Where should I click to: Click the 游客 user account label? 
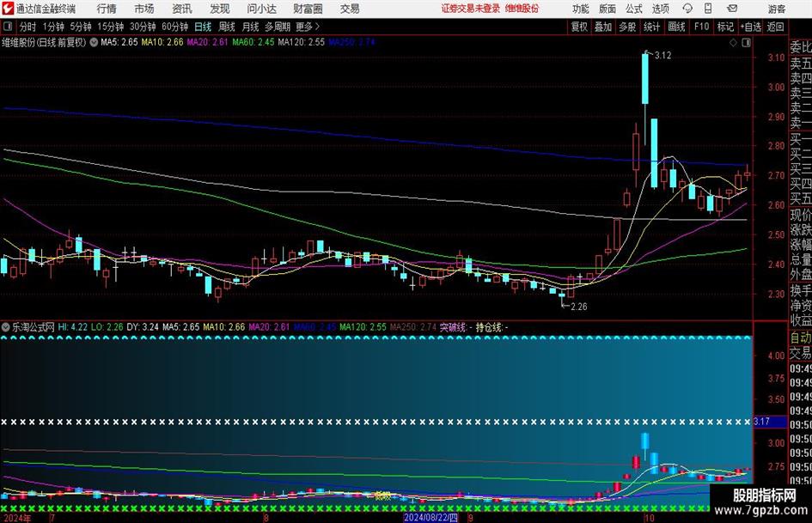click(x=777, y=9)
